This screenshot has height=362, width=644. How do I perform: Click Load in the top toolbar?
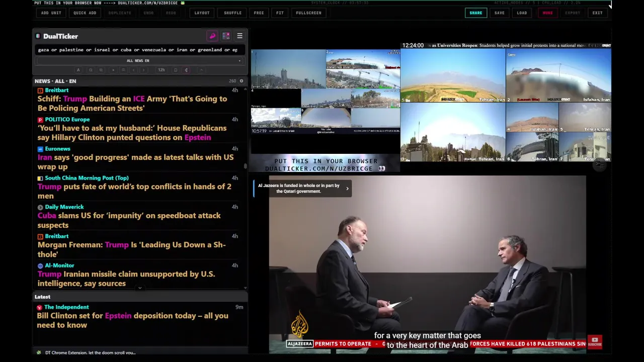(522, 13)
